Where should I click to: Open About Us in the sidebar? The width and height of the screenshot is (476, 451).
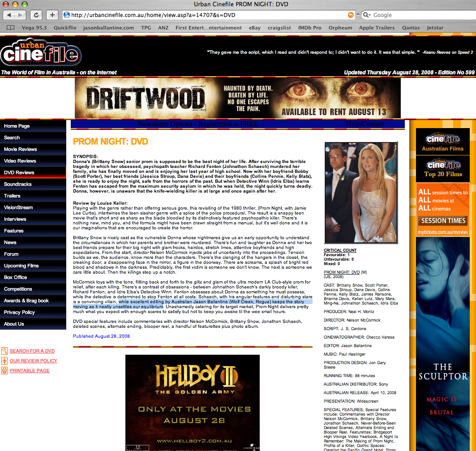click(x=33, y=324)
